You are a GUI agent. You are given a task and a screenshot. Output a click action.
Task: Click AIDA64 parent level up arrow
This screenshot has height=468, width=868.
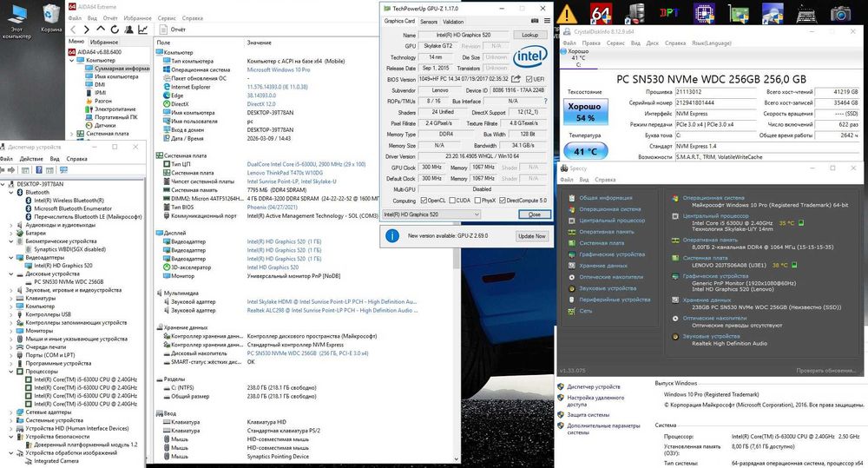[100, 29]
